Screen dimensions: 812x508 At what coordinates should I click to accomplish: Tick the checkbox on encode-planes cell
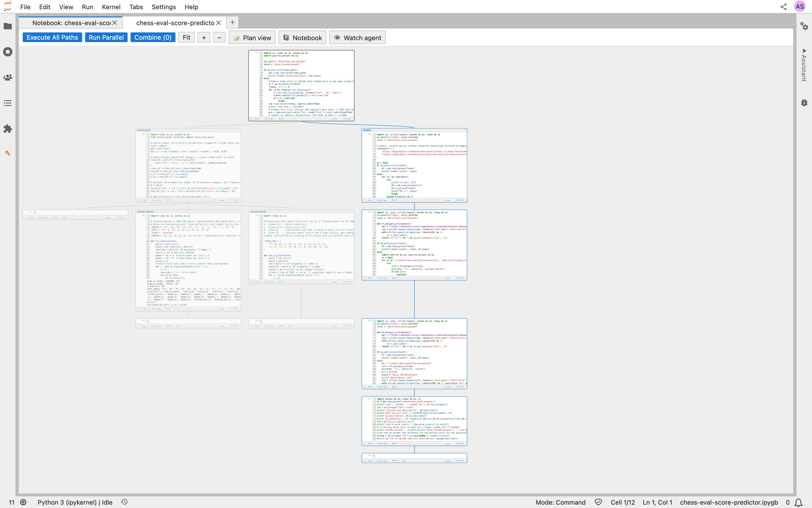(x=251, y=282)
